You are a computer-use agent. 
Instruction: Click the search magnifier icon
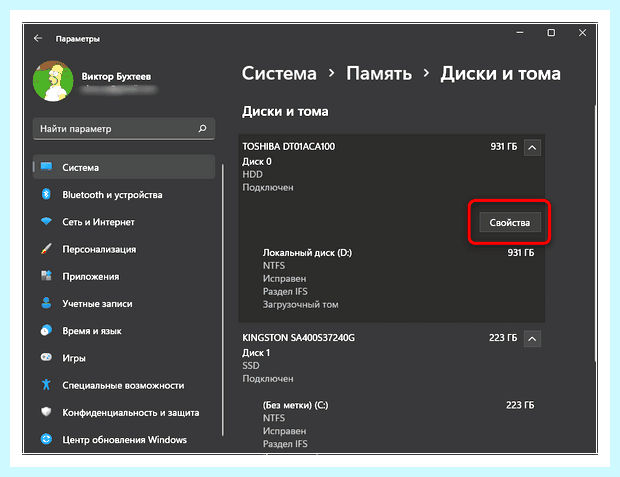(x=202, y=129)
